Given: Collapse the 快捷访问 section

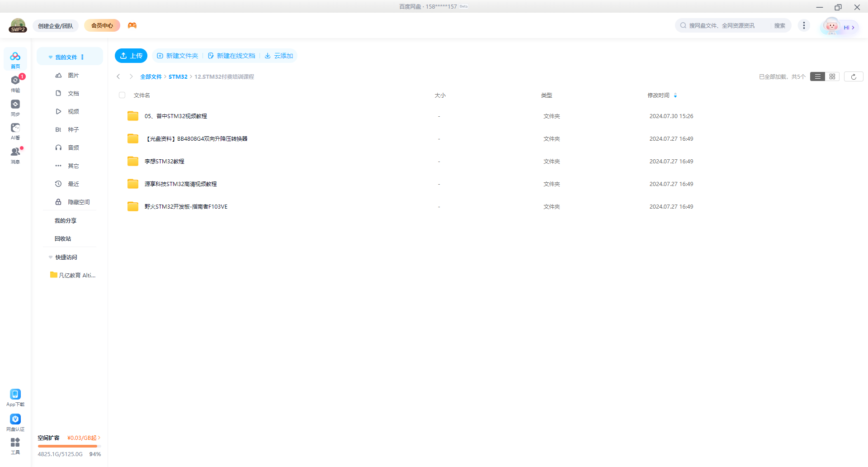Looking at the screenshot, I should pos(51,257).
